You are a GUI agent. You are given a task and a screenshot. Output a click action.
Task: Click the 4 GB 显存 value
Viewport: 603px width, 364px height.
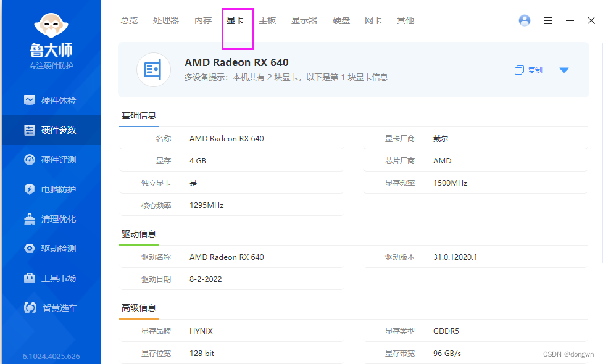pyautogui.click(x=198, y=160)
